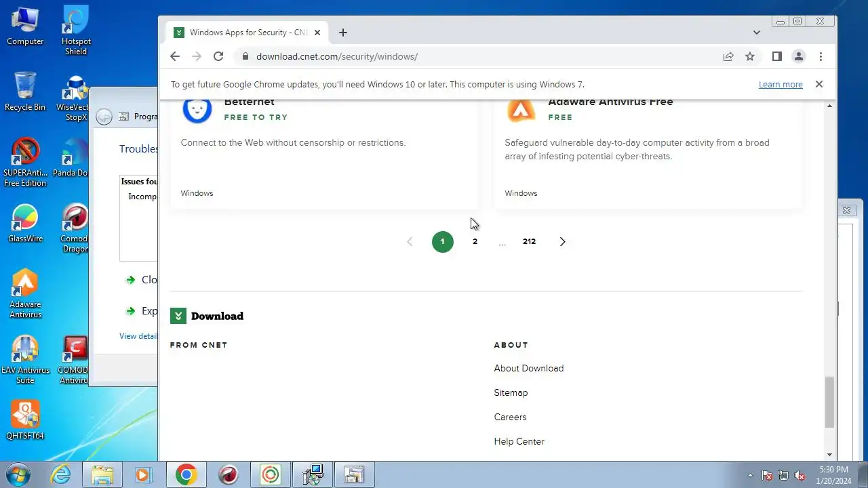Click the muted volume tray icon
Image resolution: width=868 pixels, height=488 pixels.
click(800, 475)
